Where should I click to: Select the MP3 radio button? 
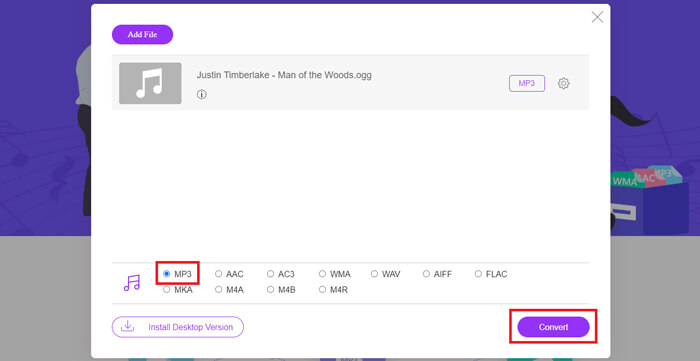(x=167, y=274)
